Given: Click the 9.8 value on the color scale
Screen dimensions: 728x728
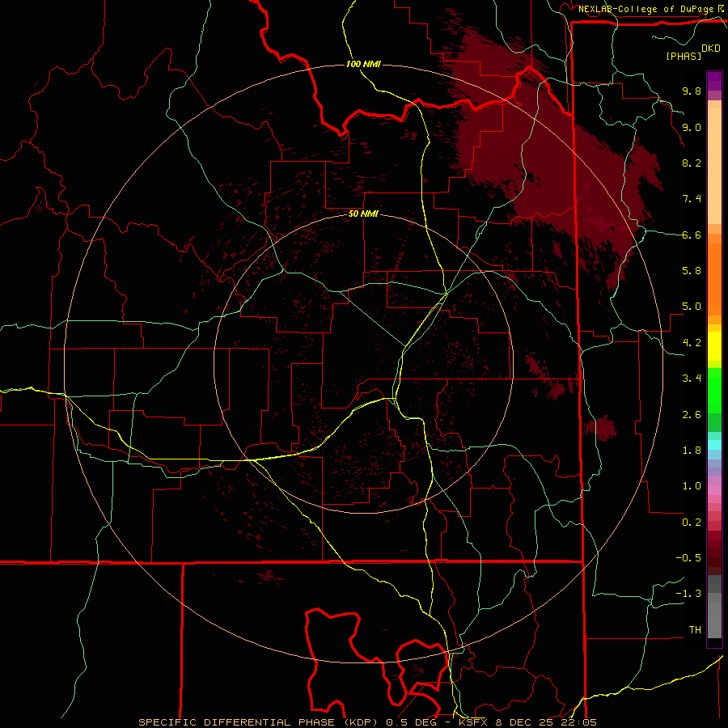Looking at the screenshot, I should tap(692, 91).
